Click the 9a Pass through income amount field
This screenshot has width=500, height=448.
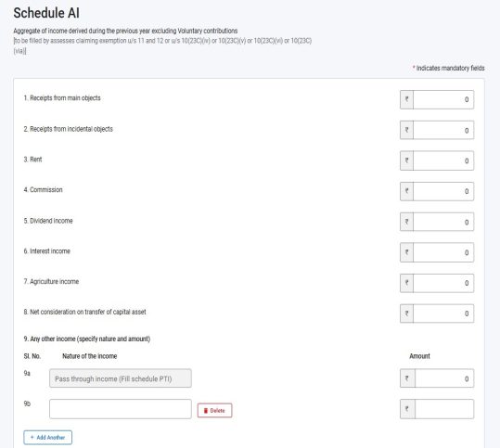[x=444, y=378]
